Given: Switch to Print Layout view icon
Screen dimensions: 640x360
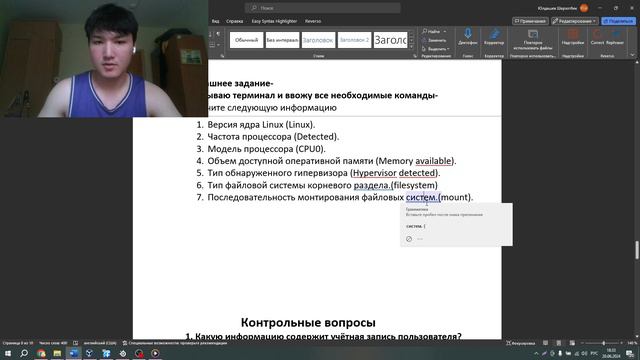Looking at the screenshot, I should click(559, 343).
